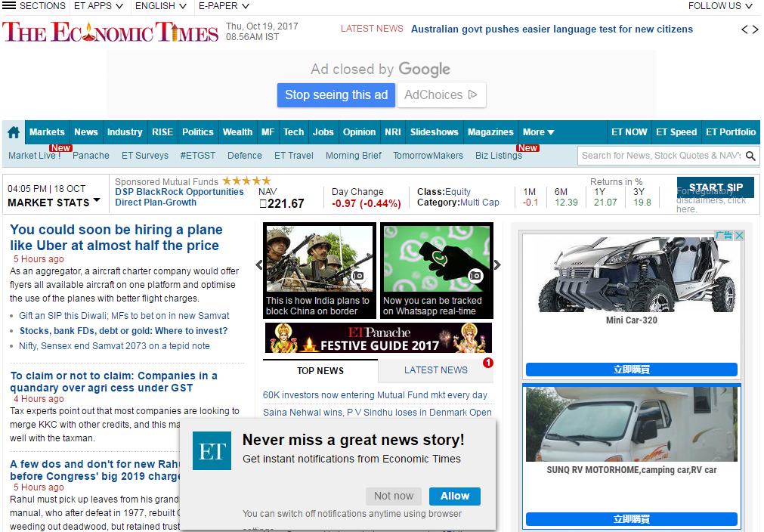Click the slideshow carousel right arrow

pos(497,264)
